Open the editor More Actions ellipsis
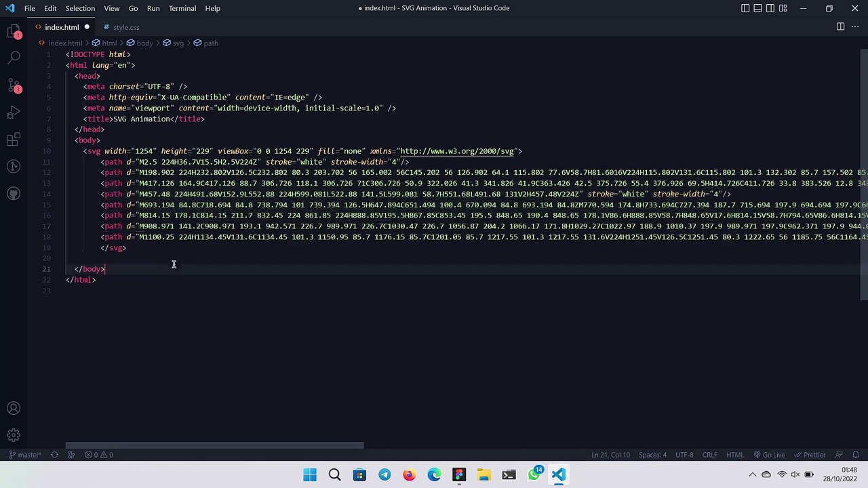This screenshot has width=868, height=488. 855,27
